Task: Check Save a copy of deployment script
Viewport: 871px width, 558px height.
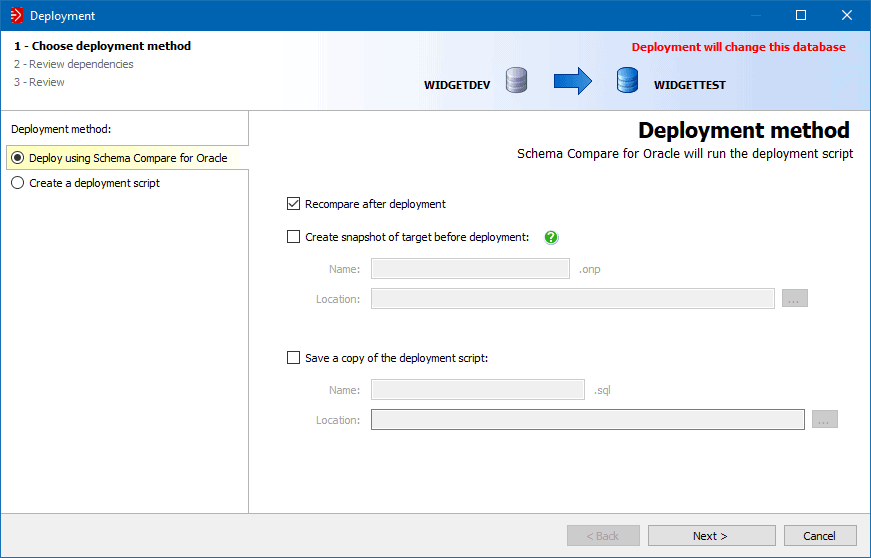Action: coord(293,357)
